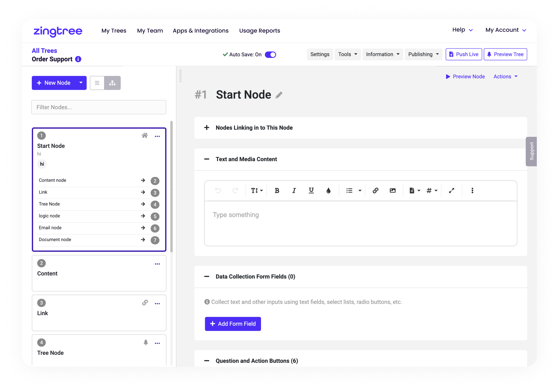Click the insert image icon
559x392 pixels.
(x=392, y=191)
